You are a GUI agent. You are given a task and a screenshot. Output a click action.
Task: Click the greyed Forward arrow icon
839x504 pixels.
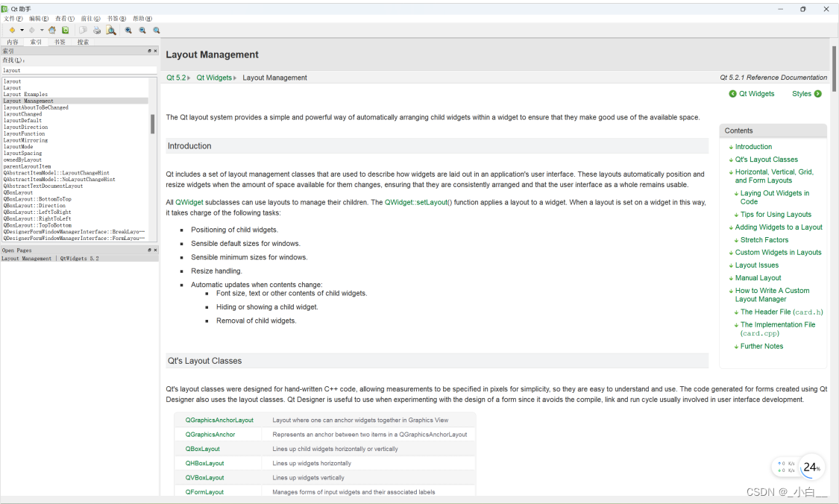click(x=31, y=31)
